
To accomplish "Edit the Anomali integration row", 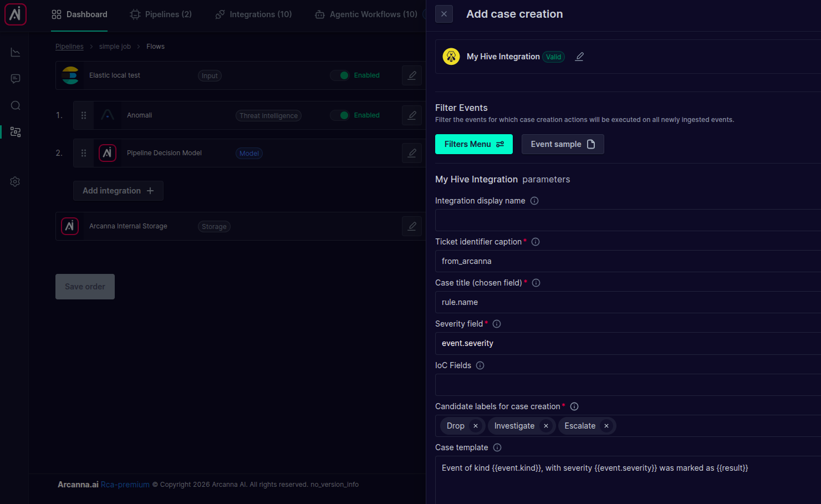I will tap(412, 115).
